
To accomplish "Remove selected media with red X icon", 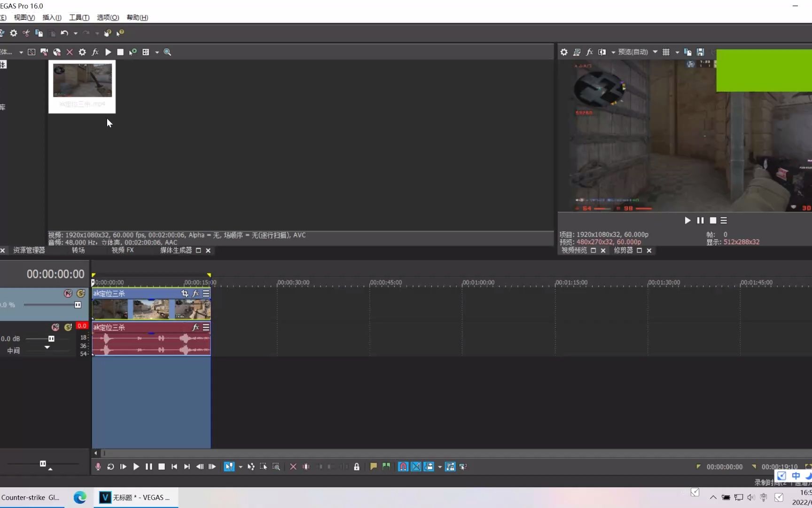I will pyautogui.click(x=70, y=52).
